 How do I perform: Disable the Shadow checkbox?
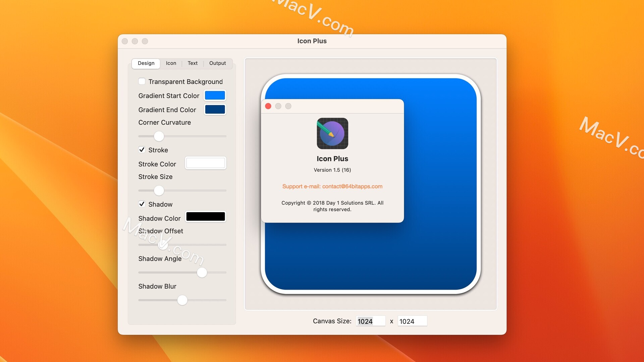click(x=142, y=204)
